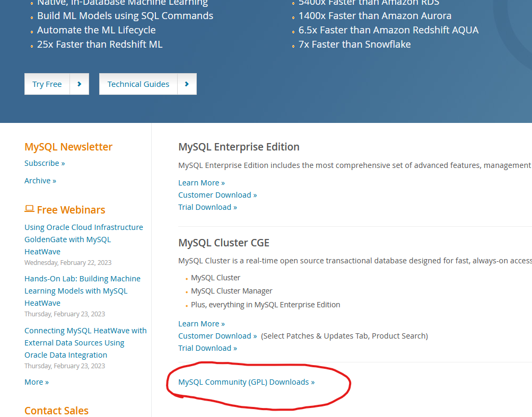532x417 pixels.
Task: Click the 'MySQL Cluster' bullet item
Action: click(x=215, y=278)
